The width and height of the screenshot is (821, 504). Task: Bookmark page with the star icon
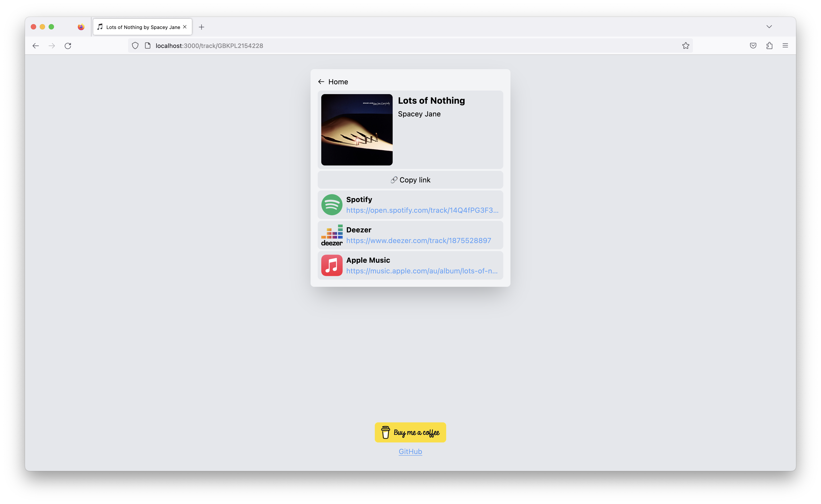click(x=685, y=46)
